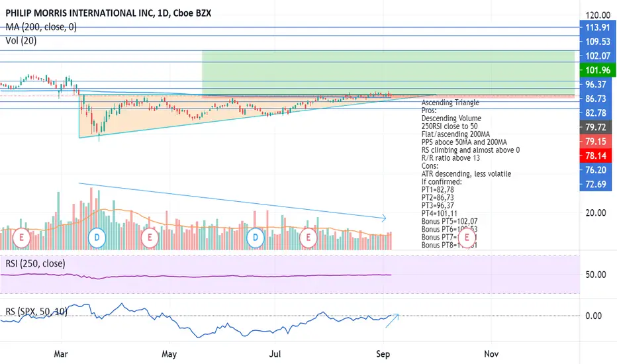This screenshot has height=364, width=617.
Task: Select 'RS climbing and almost above 0' line
Action: (471, 150)
